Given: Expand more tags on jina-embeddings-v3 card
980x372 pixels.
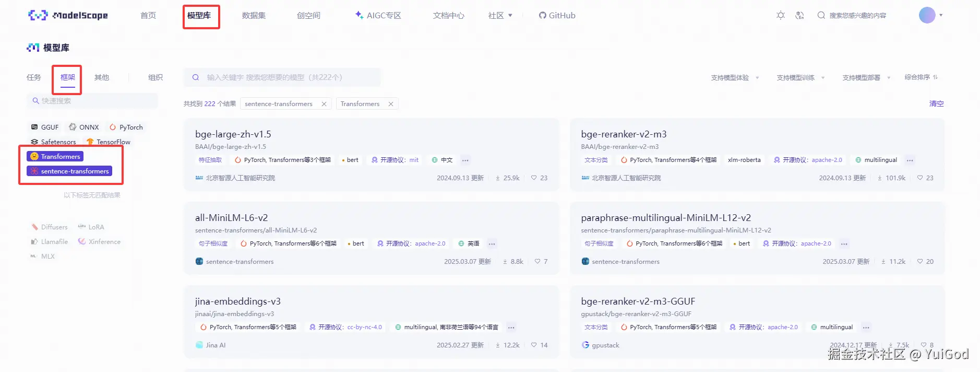Looking at the screenshot, I should (511, 328).
